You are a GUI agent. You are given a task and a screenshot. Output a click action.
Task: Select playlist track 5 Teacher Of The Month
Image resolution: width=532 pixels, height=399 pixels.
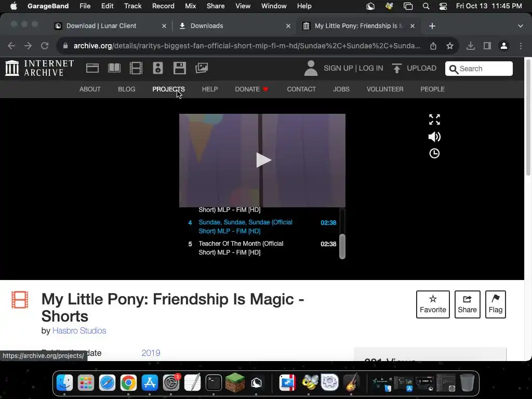click(262, 248)
